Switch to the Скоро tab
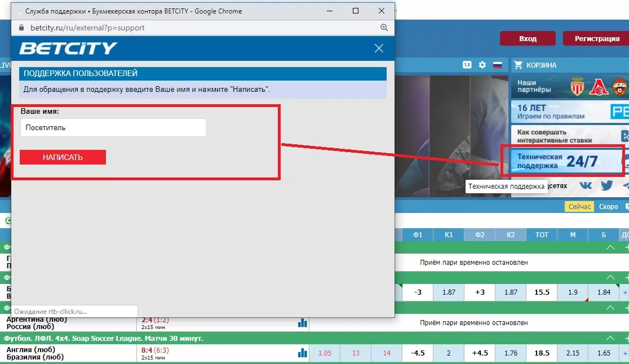629x364 pixels. click(609, 207)
